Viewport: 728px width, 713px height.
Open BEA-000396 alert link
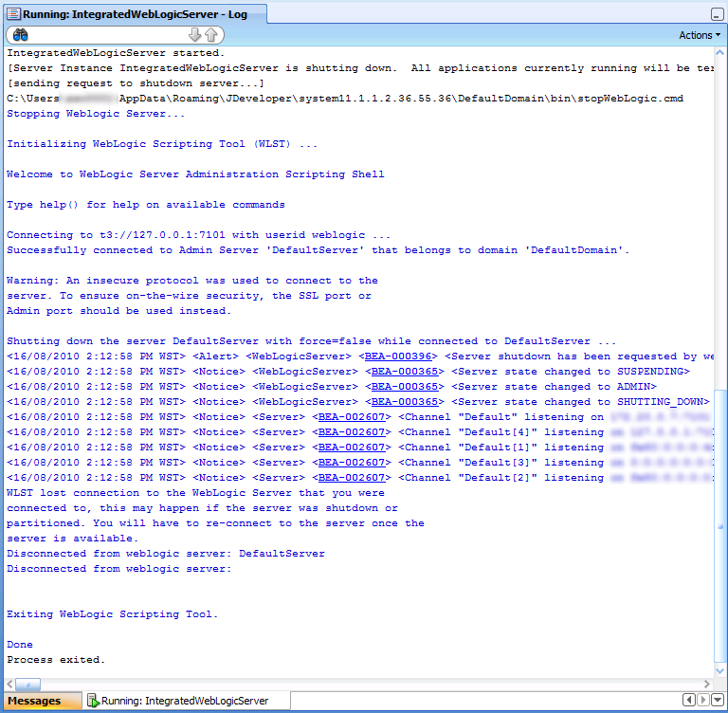tap(398, 356)
